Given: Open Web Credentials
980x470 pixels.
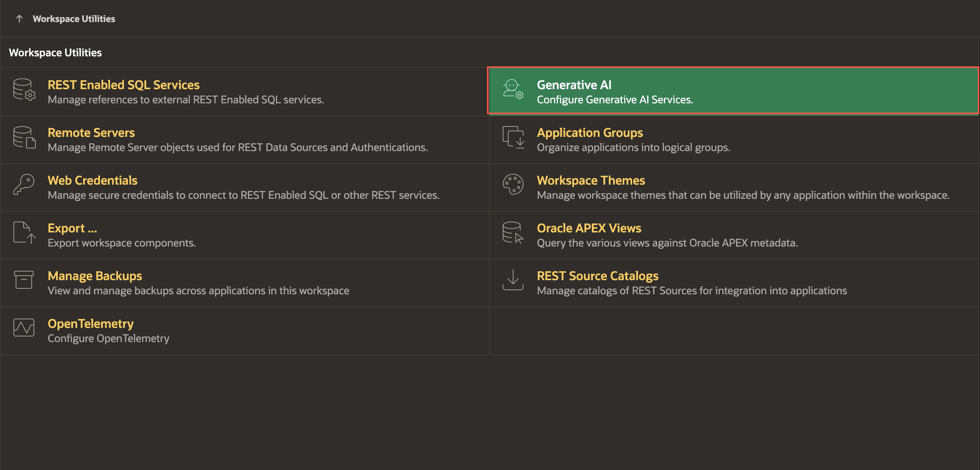Looking at the screenshot, I should pos(92,181).
